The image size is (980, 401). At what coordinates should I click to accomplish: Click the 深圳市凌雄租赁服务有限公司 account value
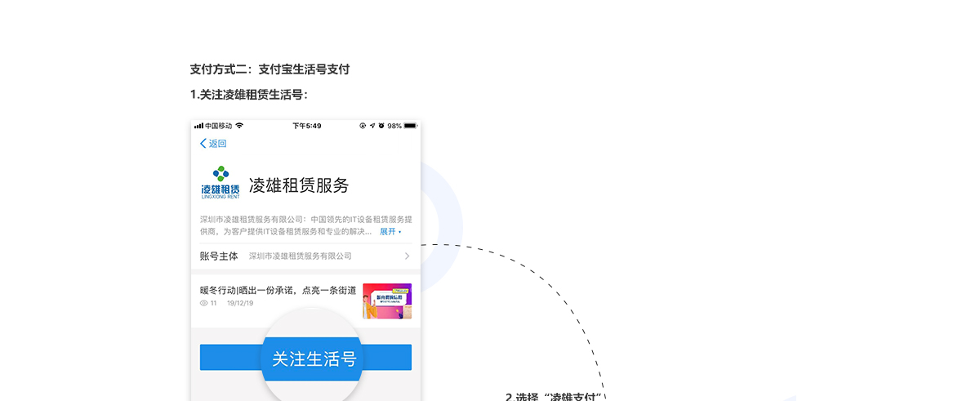(301, 256)
